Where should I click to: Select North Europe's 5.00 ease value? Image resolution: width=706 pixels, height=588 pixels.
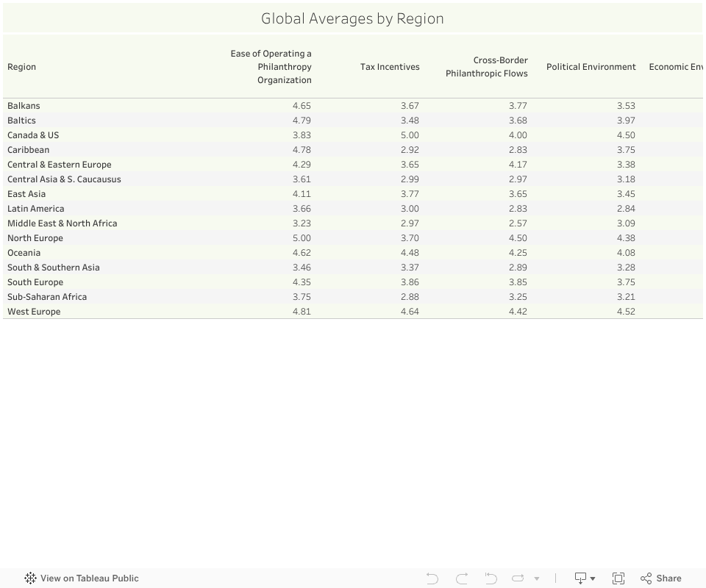[x=302, y=238]
